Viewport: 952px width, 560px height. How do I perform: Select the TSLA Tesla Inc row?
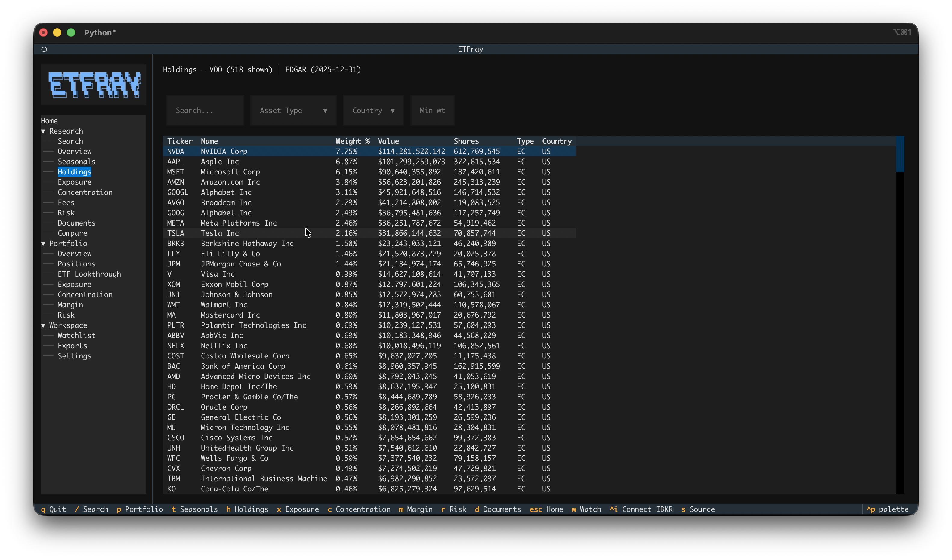pos(369,233)
